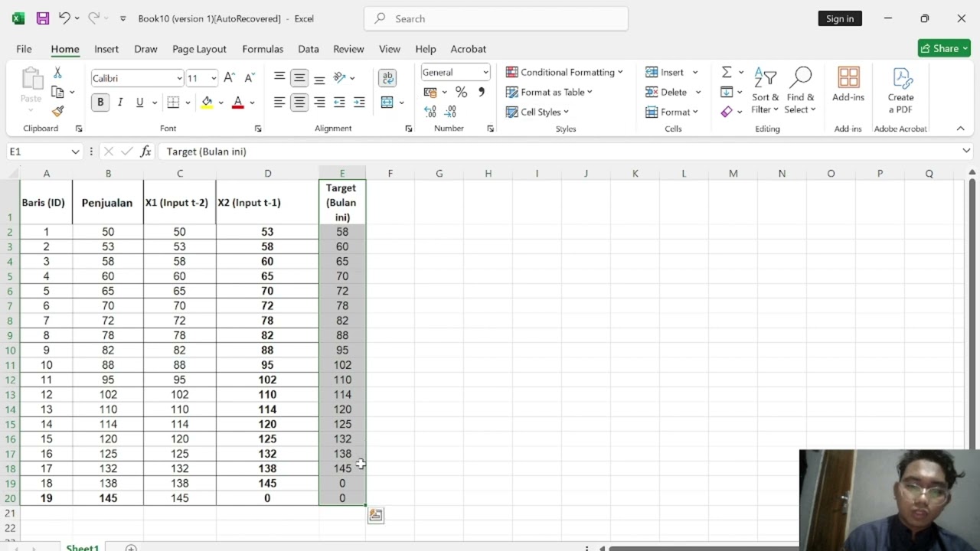This screenshot has height=551, width=980.
Task: Apply yellow Fill Color swatch
Action: [x=207, y=102]
